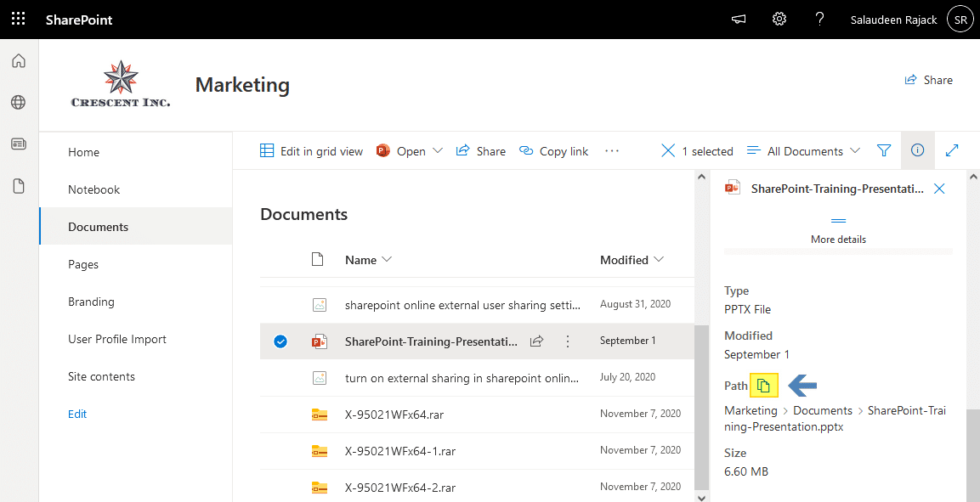Open more actions for the selected presentation
This screenshot has width=980, height=502.
(x=567, y=341)
